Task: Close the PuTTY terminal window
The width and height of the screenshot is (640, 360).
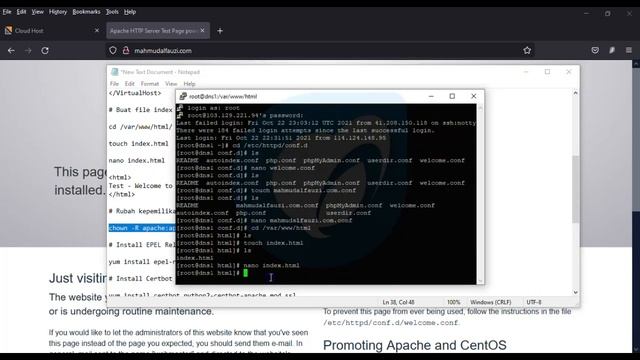Action: coord(473,96)
